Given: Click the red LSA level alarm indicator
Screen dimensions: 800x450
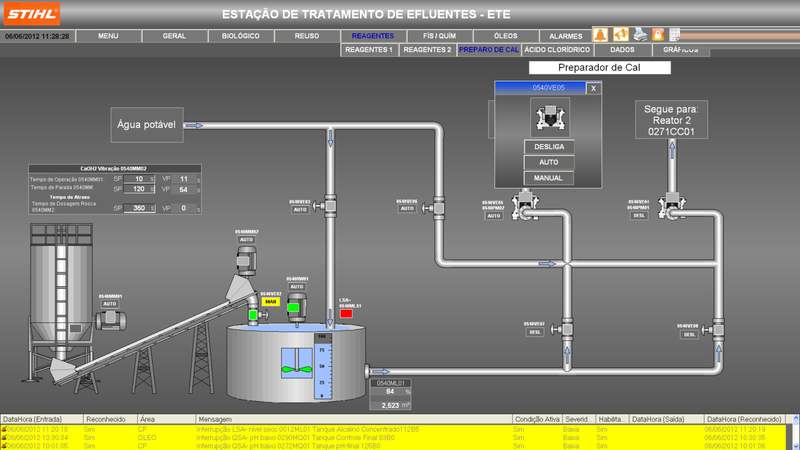Looking at the screenshot, I should pyautogui.click(x=346, y=313).
